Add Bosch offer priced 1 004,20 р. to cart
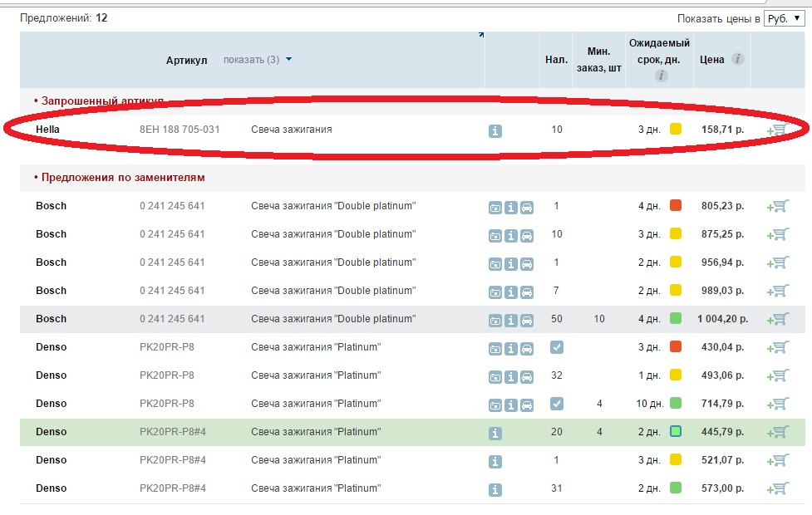This screenshot has width=812, height=515. click(778, 319)
